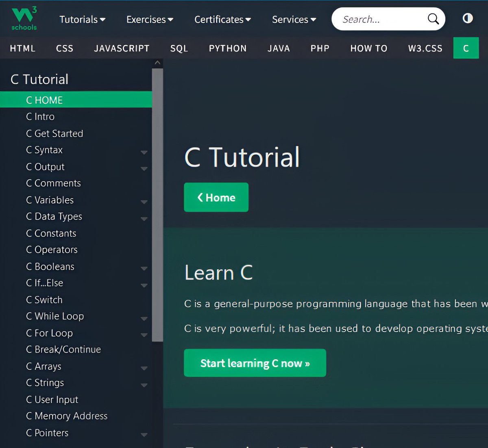Click the sidebar scroll-up arrow
The width and height of the screenshot is (488, 448).
pos(158,63)
